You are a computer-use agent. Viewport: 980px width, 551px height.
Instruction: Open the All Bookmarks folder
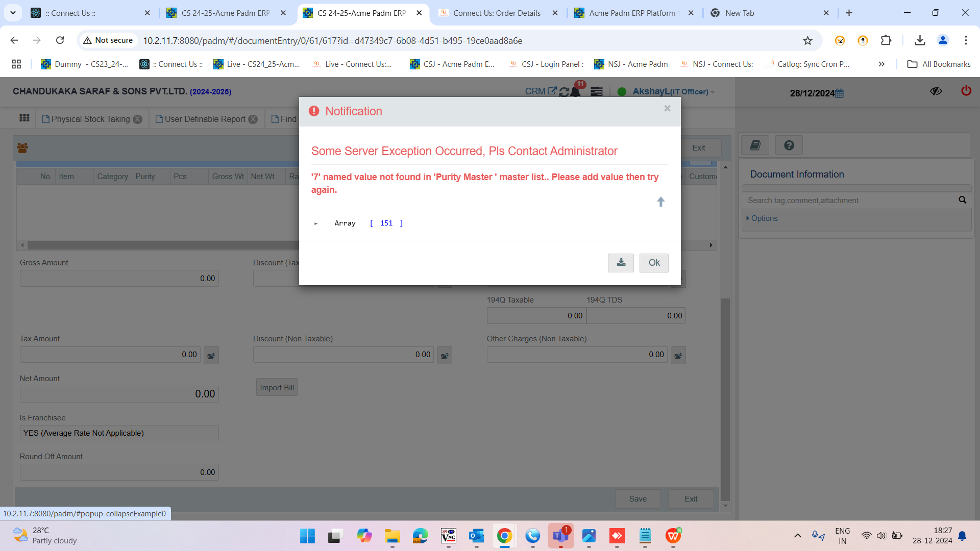pos(939,64)
